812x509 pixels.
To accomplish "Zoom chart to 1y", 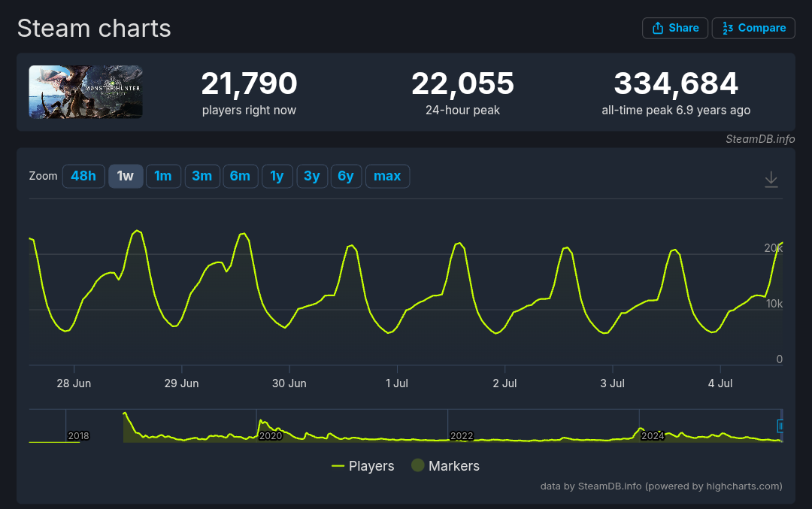I will pos(277,176).
